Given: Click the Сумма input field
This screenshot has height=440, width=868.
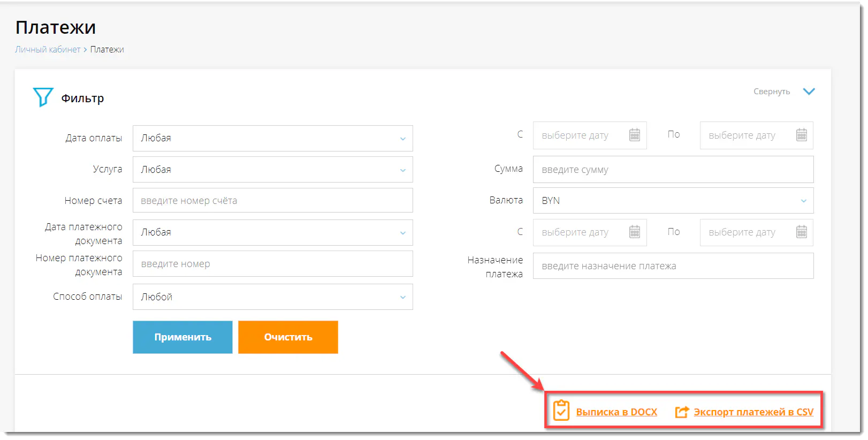Looking at the screenshot, I should pos(673,170).
